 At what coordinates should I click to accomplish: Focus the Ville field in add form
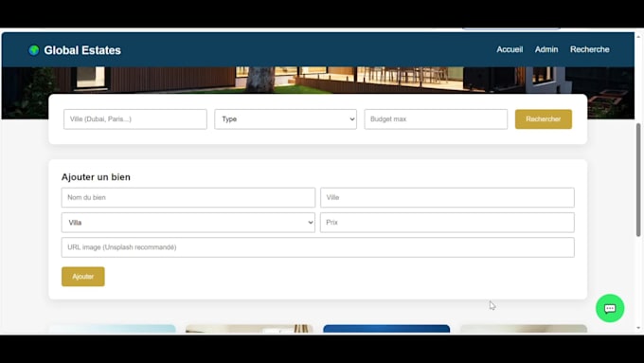(x=447, y=198)
